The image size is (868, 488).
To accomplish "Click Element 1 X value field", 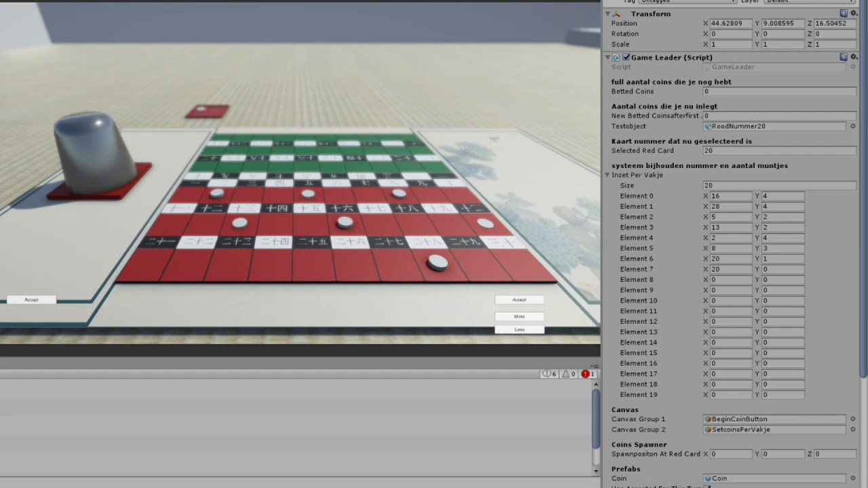I will pos(731,207).
